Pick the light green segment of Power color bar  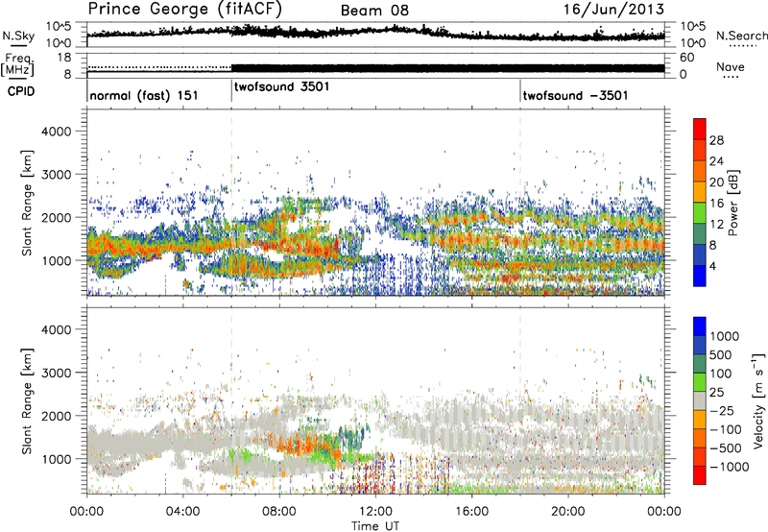(x=700, y=212)
